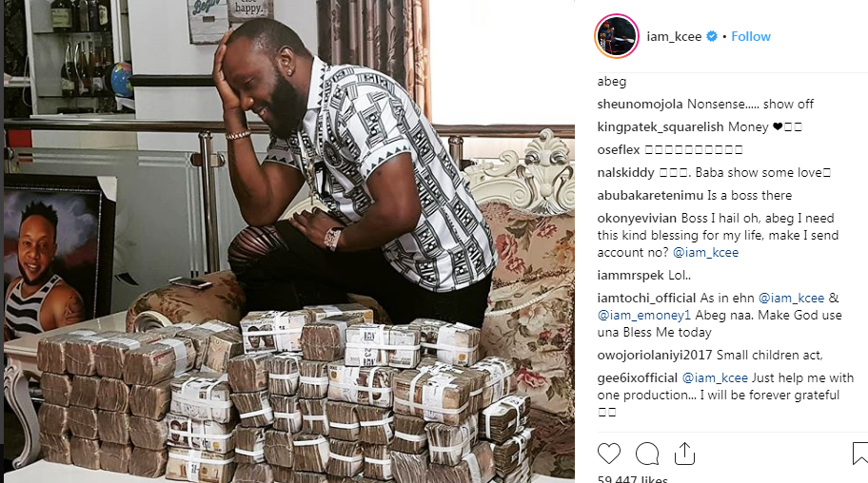Click the blue verified badge beside iam_kcee
This screenshot has width=868, height=483.
(712, 36)
